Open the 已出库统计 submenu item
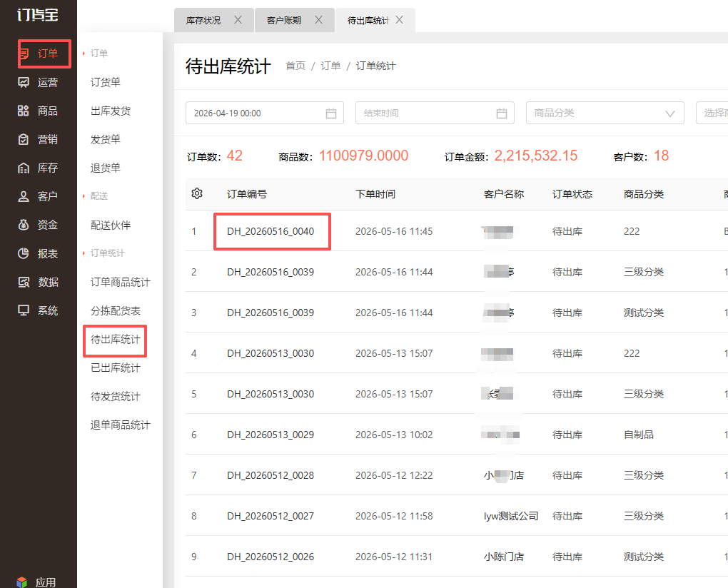This screenshot has height=588, width=728. [115, 368]
